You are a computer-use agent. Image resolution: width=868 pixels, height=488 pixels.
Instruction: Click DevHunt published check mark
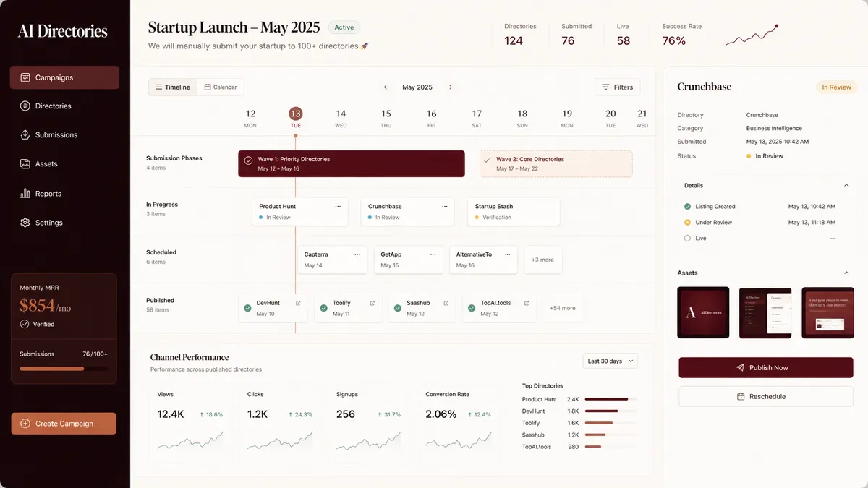coord(247,308)
